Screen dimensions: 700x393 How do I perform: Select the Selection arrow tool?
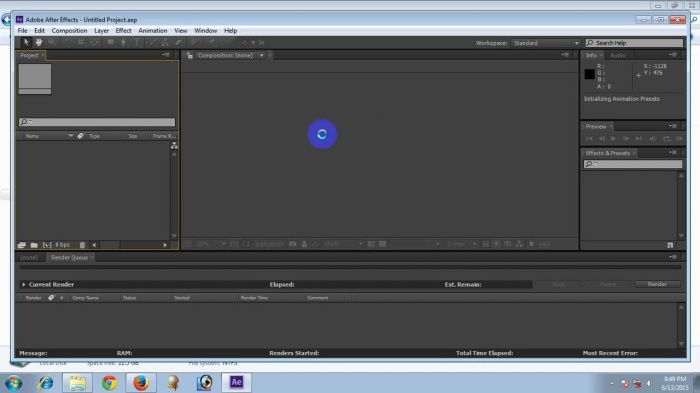click(26, 42)
